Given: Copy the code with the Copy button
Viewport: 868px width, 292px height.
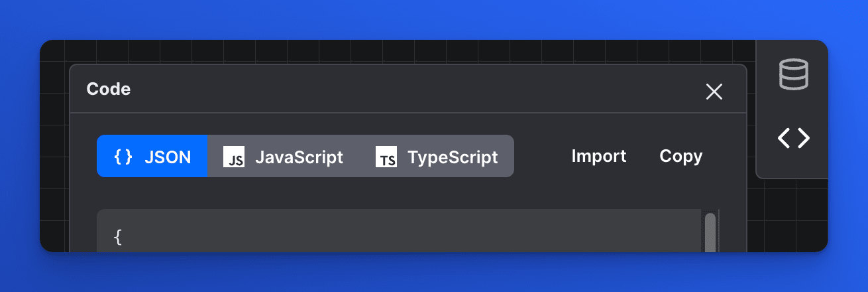Looking at the screenshot, I should tap(680, 156).
